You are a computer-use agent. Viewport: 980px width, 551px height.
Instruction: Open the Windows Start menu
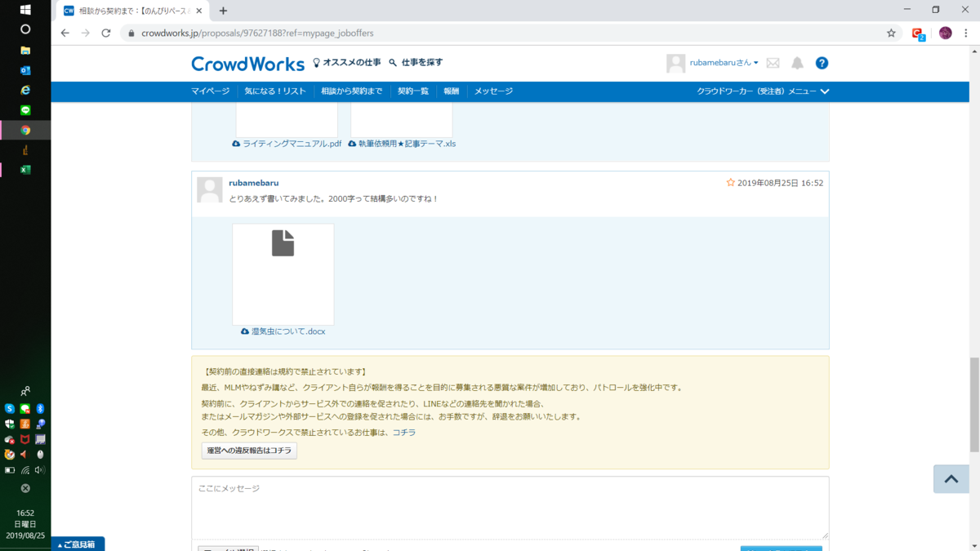25,10
